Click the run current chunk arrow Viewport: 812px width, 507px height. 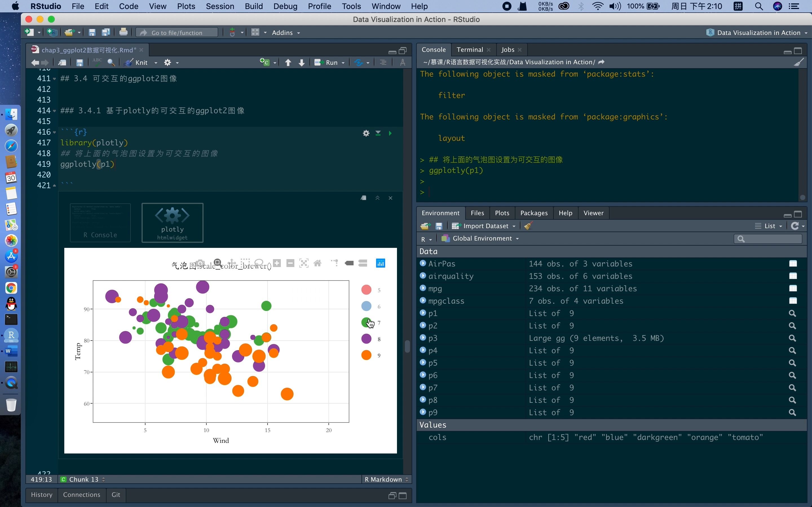click(390, 133)
